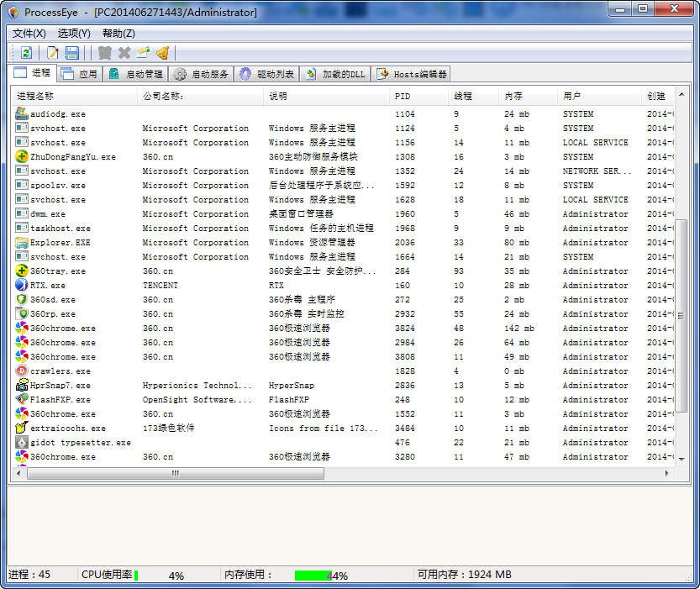
Task: Open the 文件(X) menu
Action: tap(29, 34)
